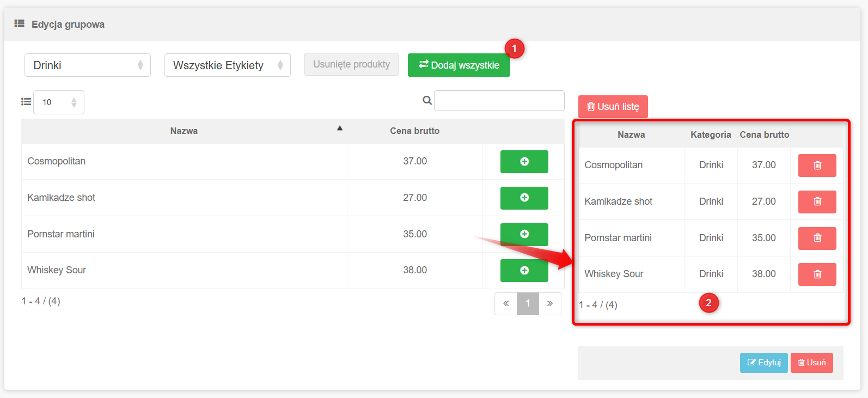The image size is (868, 398).
Task: Open the rows-per-page dropdown showing 10
Action: 59,102
